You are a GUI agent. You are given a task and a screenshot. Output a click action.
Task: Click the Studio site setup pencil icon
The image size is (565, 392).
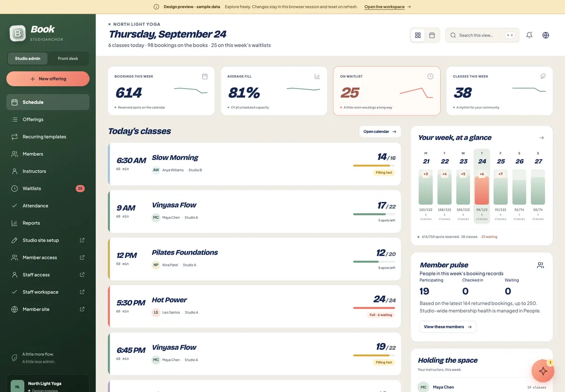15,240
